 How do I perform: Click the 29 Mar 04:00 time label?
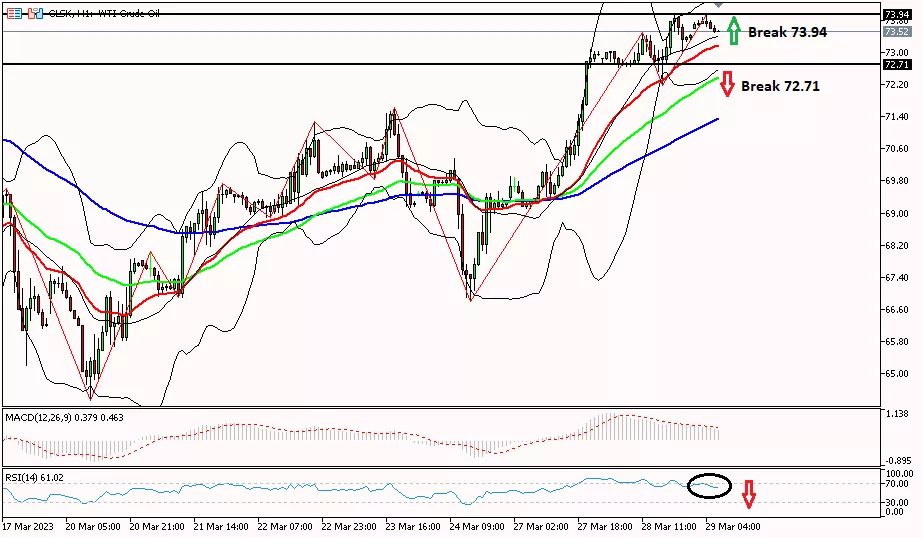click(x=733, y=526)
